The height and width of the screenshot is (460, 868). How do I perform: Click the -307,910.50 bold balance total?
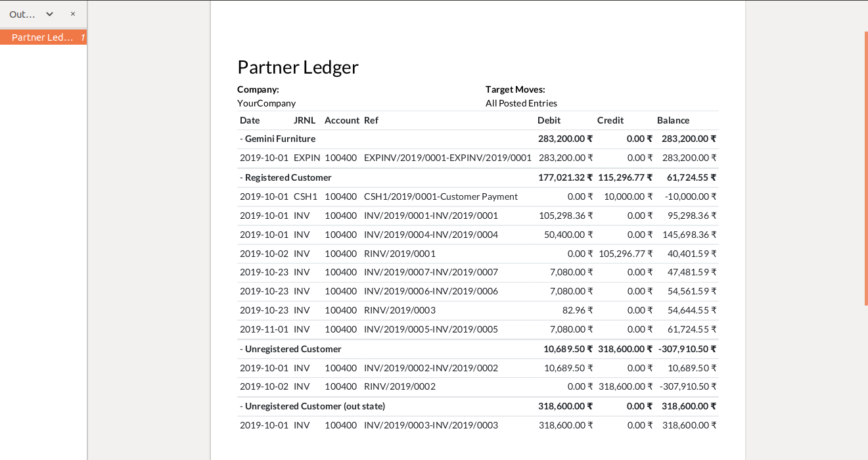point(687,349)
